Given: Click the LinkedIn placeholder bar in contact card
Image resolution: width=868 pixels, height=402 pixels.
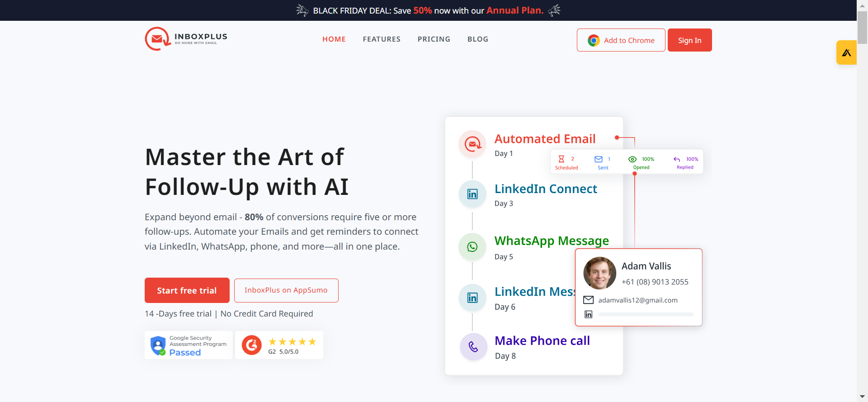Looking at the screenshot, I should click(x=646, y=314).
